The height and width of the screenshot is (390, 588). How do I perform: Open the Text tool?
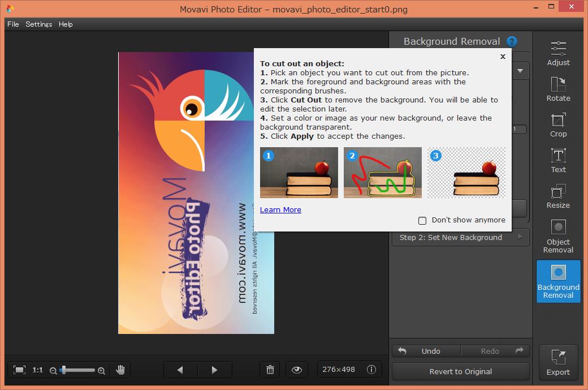pyautogui.click(x=558, y=161)
